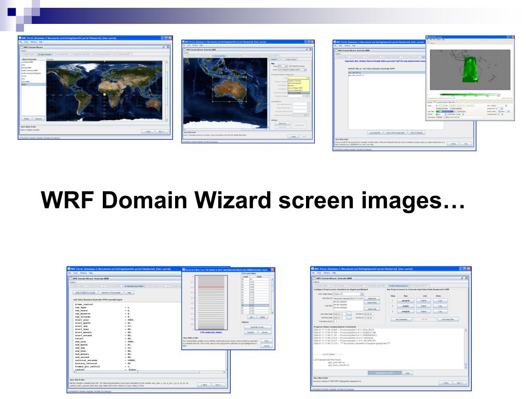Open Help menu in world map window
The height and width of the screenshot is (399, 532).
click(x=41, y=42)
